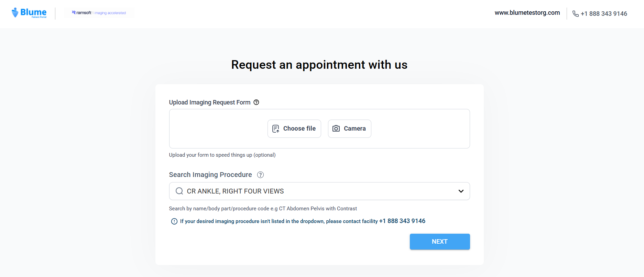Click the phone handset icon in header

[575, 13]
